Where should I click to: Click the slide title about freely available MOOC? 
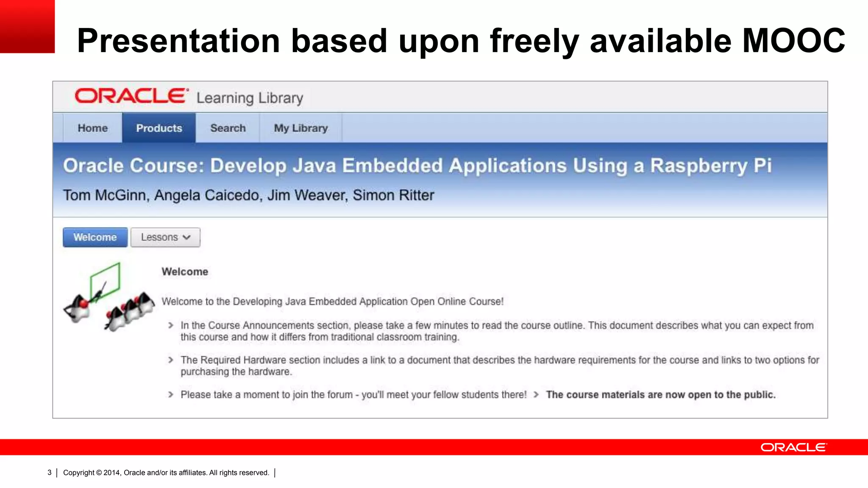coord(461,41)
